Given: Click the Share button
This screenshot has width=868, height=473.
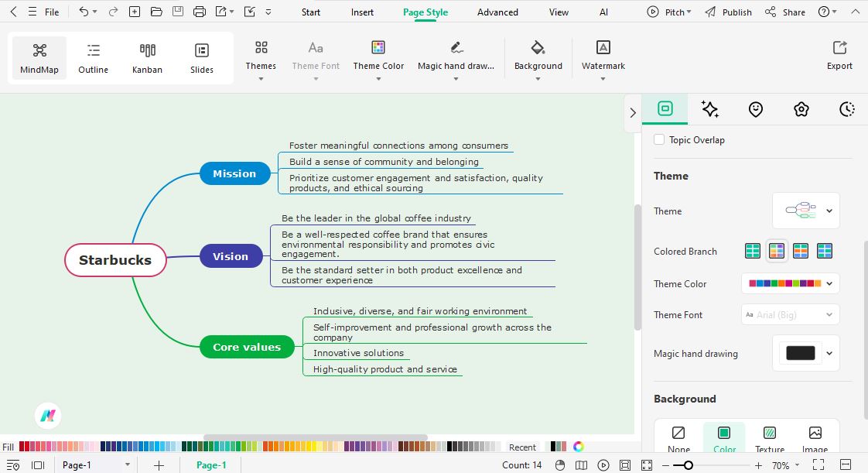Looking at the screenshot, I should click(x=785, y=12).
